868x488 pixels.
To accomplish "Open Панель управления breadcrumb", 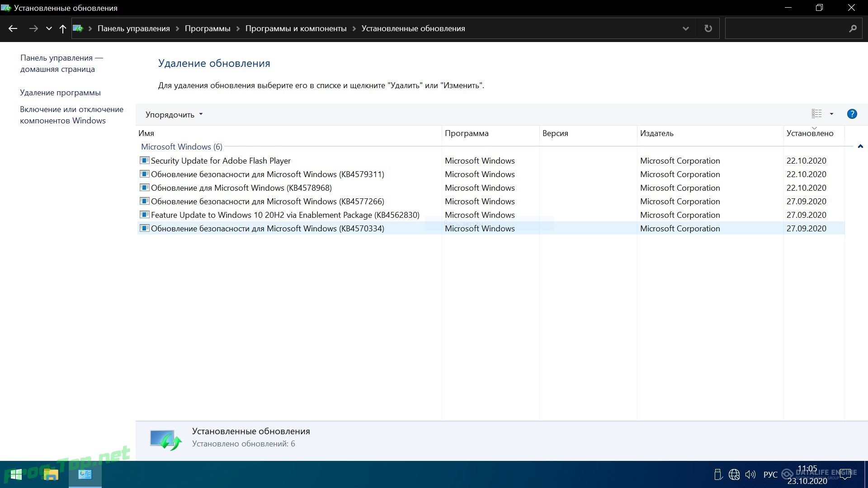I will [133, 28].
